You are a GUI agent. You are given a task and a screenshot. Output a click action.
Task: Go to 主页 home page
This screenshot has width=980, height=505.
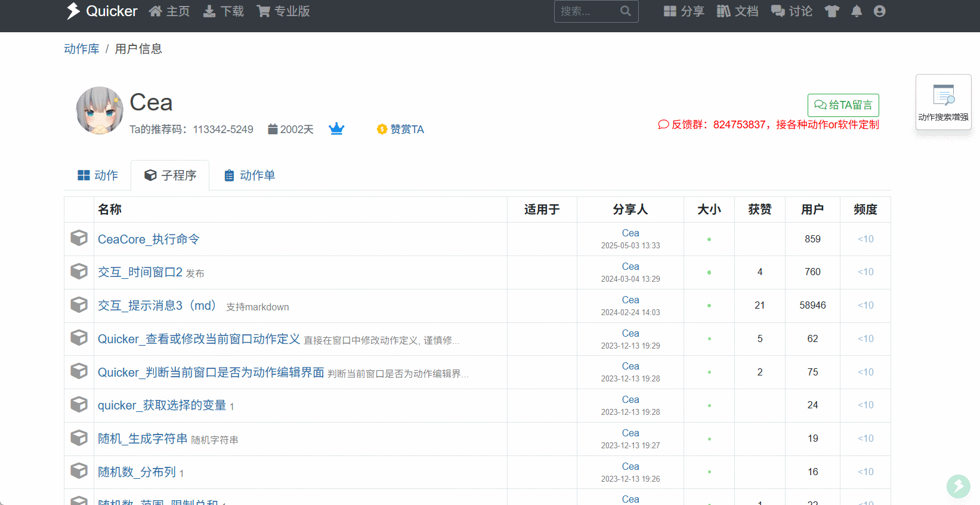pos(169,11)
